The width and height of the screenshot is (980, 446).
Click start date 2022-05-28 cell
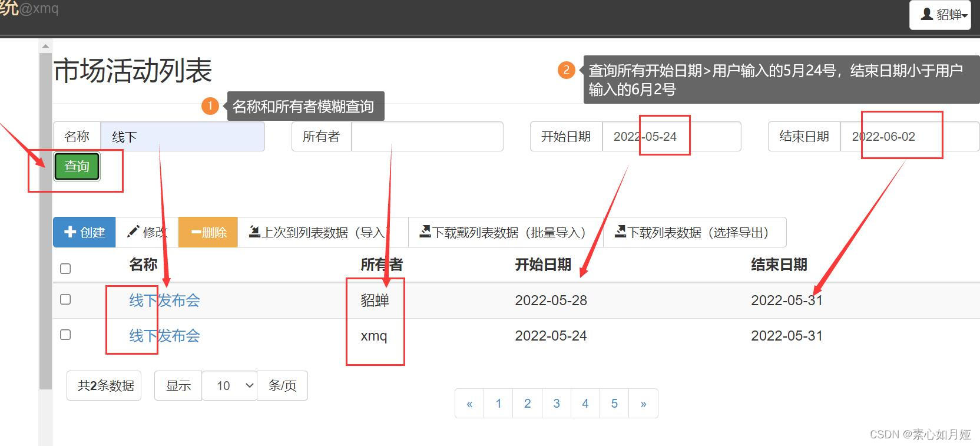pos(551,300)
